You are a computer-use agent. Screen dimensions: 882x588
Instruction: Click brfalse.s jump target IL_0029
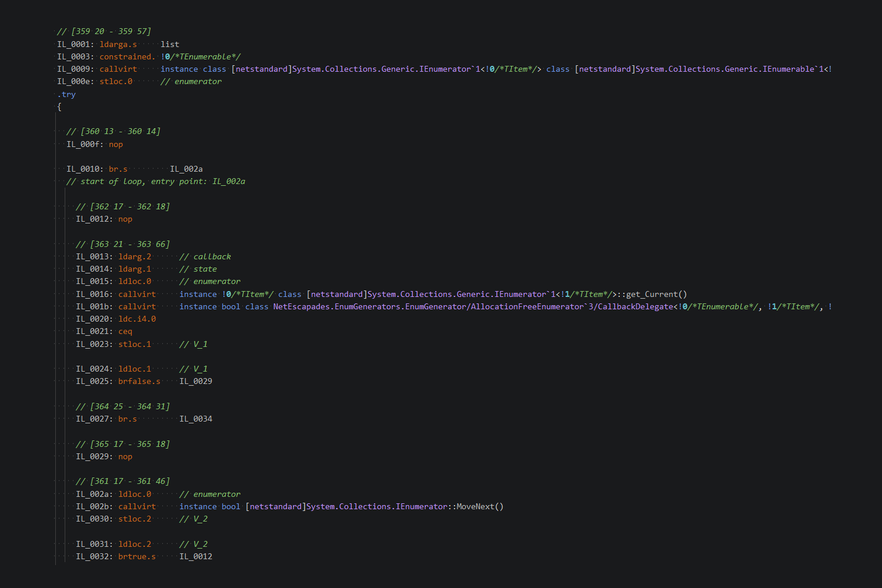196,381
